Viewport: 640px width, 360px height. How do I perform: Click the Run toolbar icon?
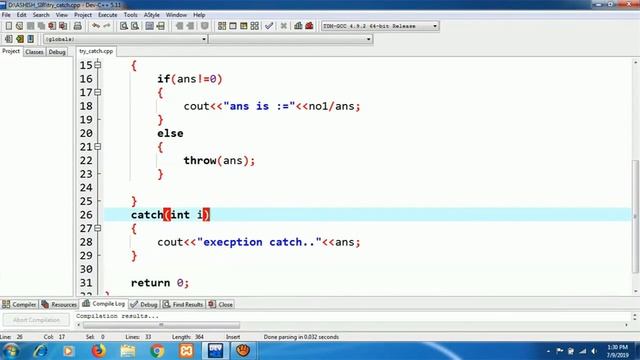click(x=233, y=26)
